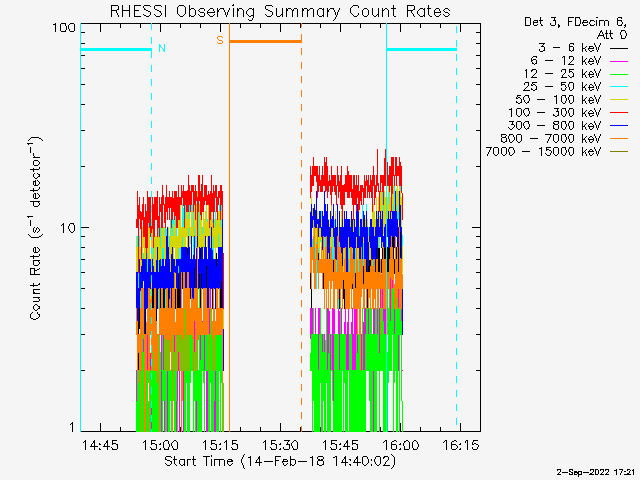Screen dimensions: 640x480
Task: Click the '16:00' x-axis tick label
Action: 400,445
